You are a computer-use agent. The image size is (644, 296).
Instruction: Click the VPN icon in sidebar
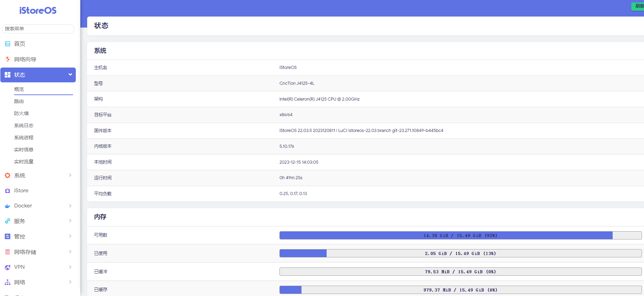coord(8,267)
